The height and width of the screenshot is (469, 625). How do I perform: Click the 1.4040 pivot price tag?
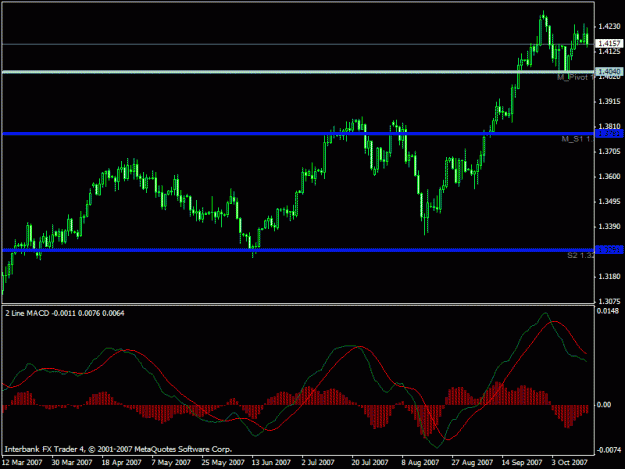click(609, 72)
